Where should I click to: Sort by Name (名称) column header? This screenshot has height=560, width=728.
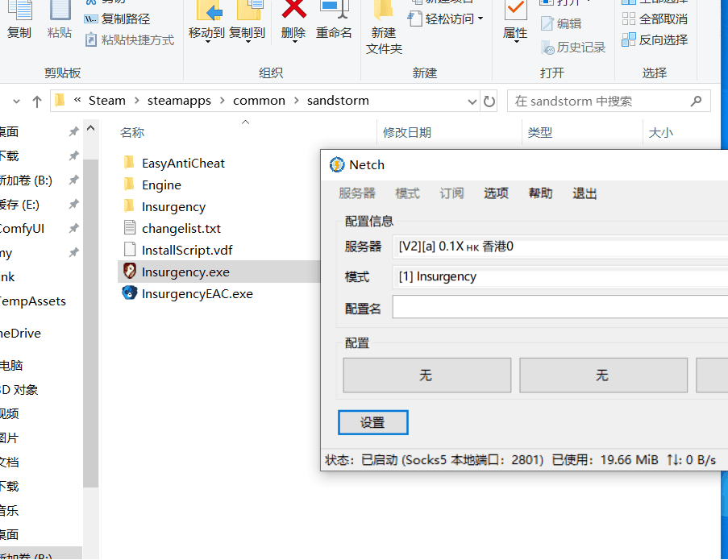(132, 133)
